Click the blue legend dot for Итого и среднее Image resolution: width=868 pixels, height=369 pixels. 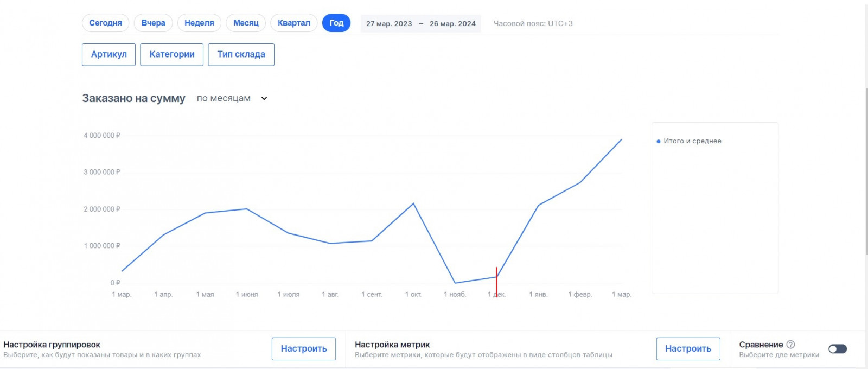[659, 141]
